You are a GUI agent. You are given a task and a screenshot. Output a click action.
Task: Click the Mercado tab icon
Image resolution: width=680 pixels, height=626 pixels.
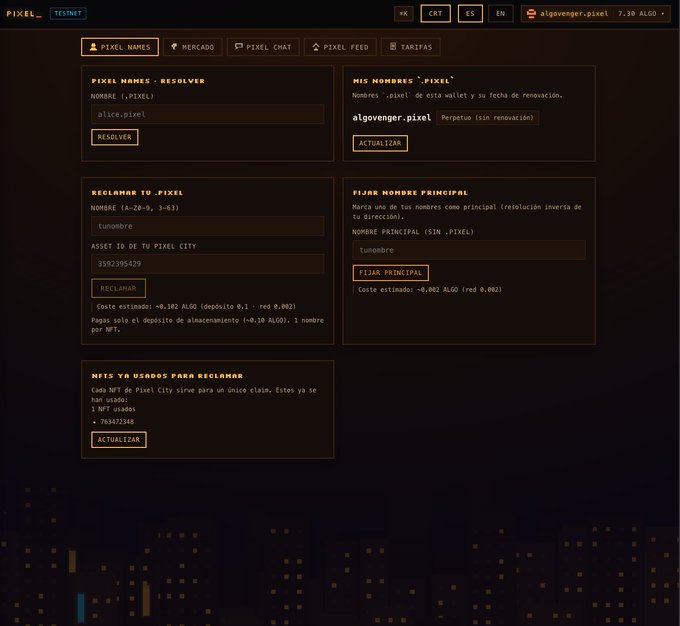tap(174, 46)
